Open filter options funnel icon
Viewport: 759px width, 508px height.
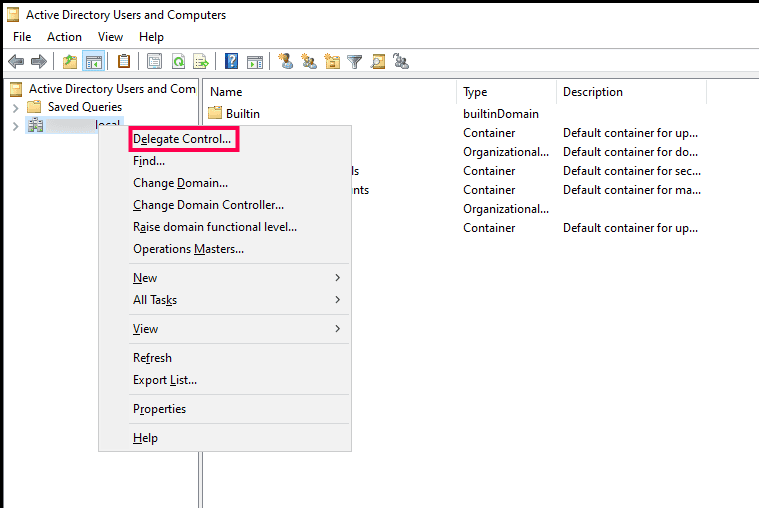354,62
